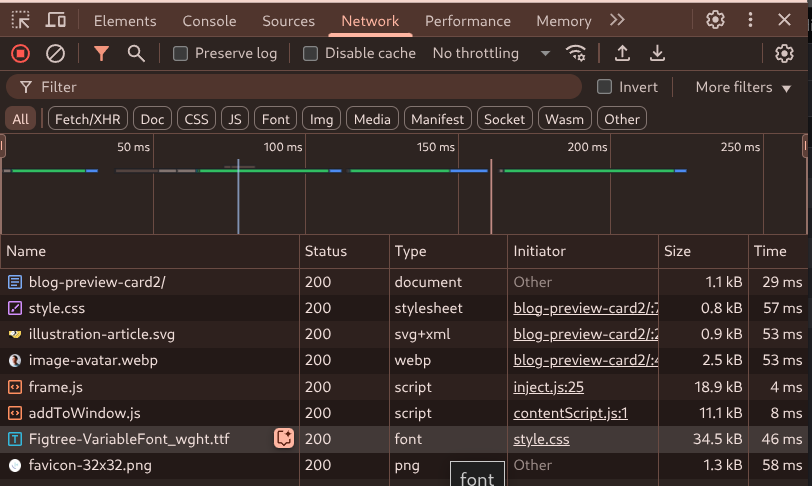The height and width of the screenshot is (486, 812).
Task: Filter by Doc requests
Action: (x=152, y=119)
